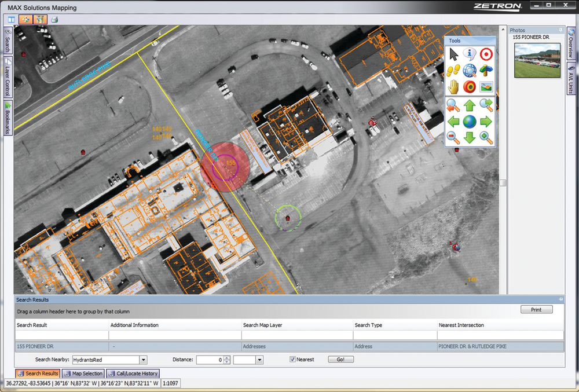Select the red target locate tool

click(x=486, y=54)
